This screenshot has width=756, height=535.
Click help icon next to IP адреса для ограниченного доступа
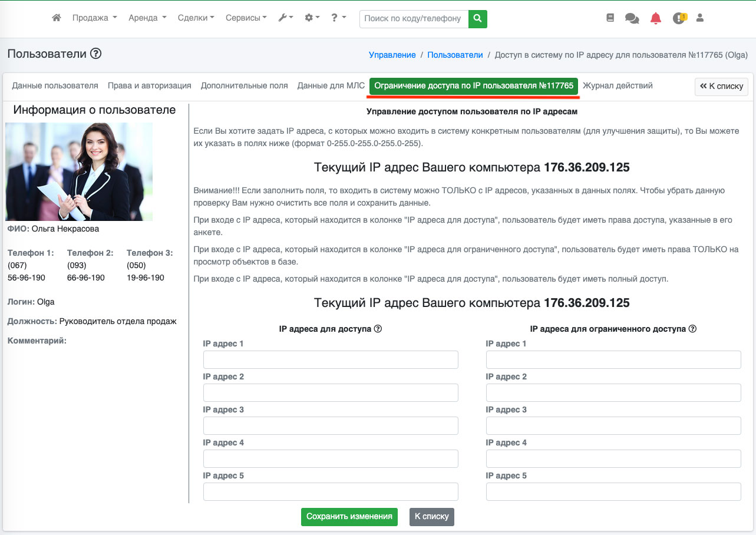point(693,329)
